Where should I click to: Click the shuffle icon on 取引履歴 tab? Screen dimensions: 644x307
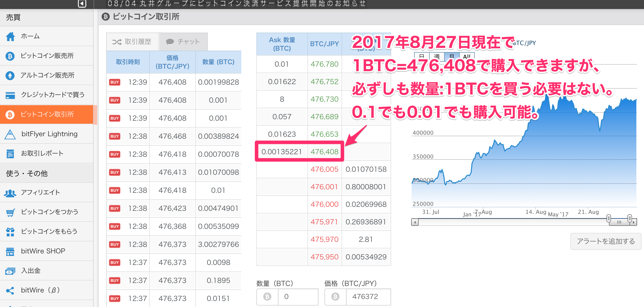(x=117, y=42)
